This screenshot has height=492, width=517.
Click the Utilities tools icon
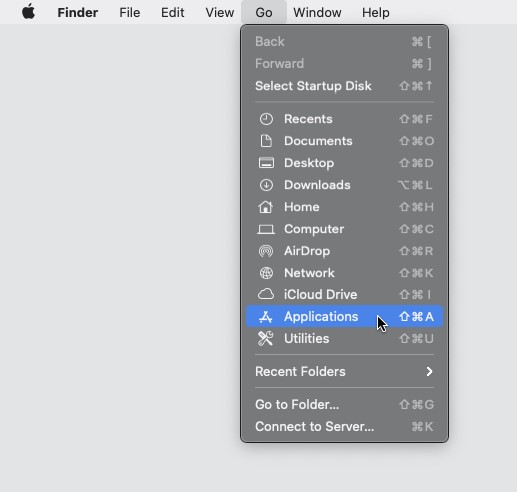point(266,338)
